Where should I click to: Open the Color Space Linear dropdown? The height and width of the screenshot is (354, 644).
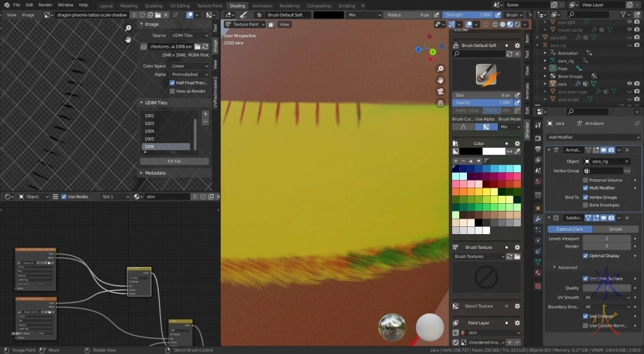(189, 66)
